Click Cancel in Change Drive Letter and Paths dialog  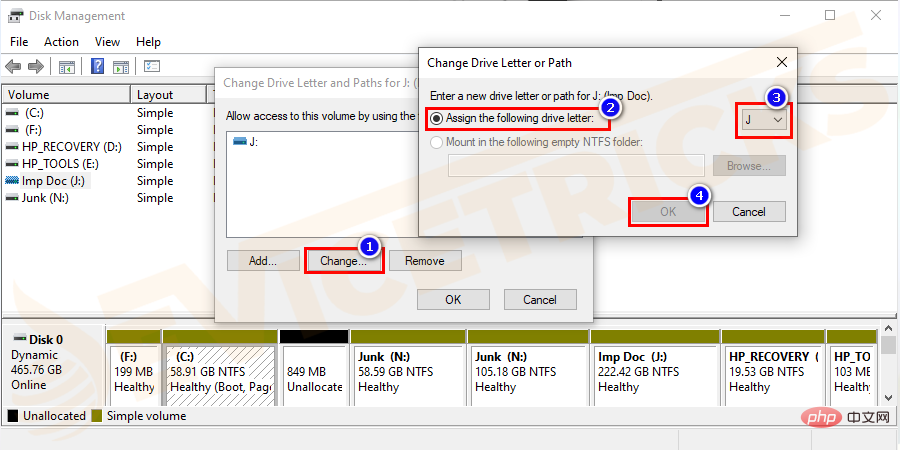point(540,300)
